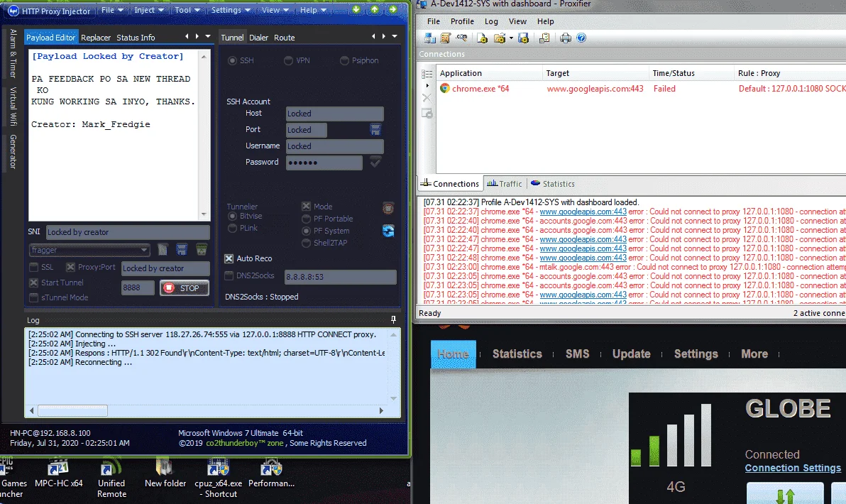Click green trash icon next to fragger dropdown
Screen dimensions: 846x504
tap(202, 250)
